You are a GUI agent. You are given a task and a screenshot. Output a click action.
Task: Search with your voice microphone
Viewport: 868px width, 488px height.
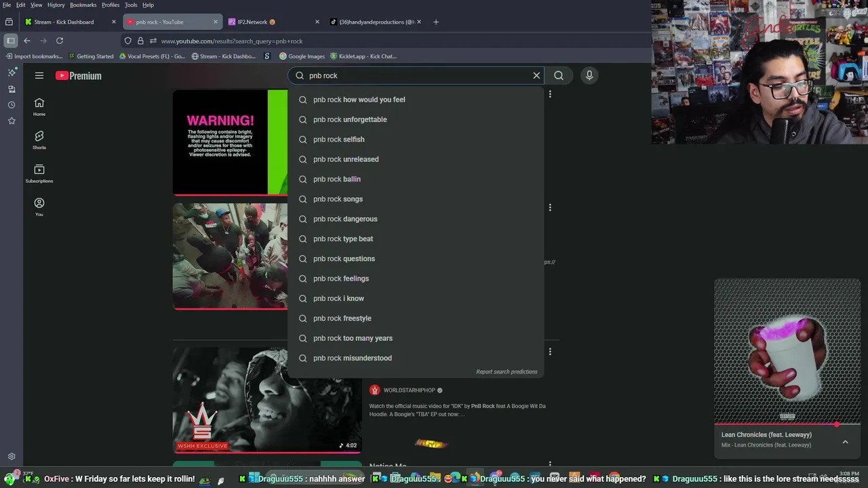(x=589, y=75)
